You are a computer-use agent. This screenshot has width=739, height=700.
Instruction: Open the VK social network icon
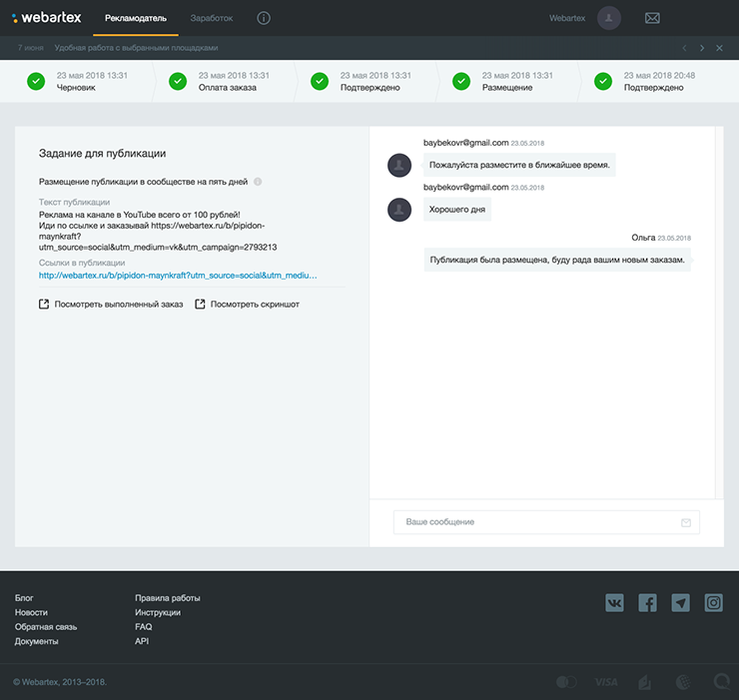(615, 602)
